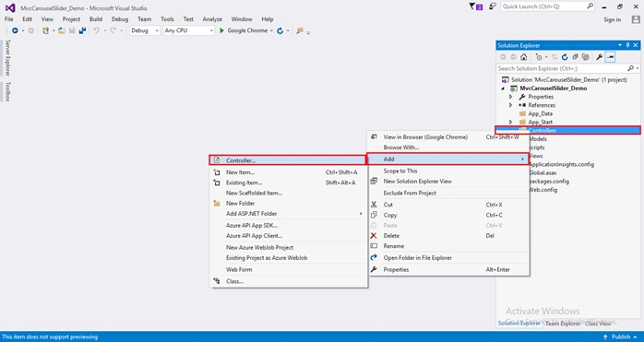Click the Collapse All icon in Solution Explorer

coord(576,57)
